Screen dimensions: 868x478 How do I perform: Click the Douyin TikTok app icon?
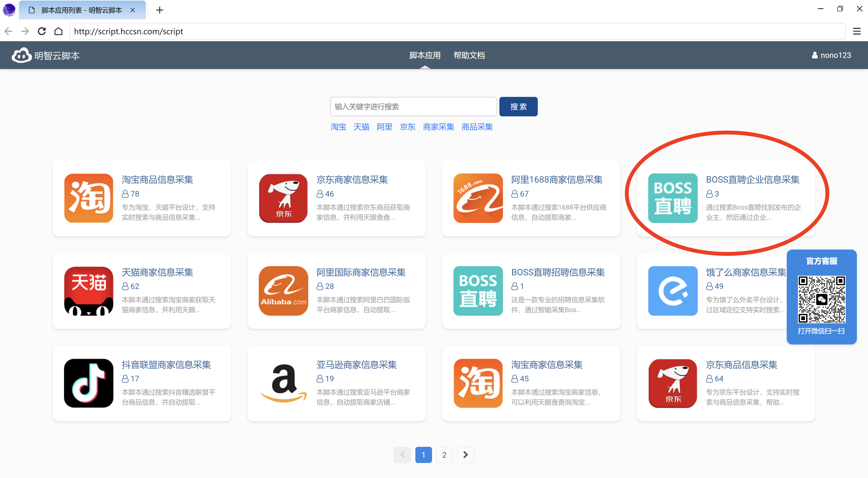(x=89, y=383)
